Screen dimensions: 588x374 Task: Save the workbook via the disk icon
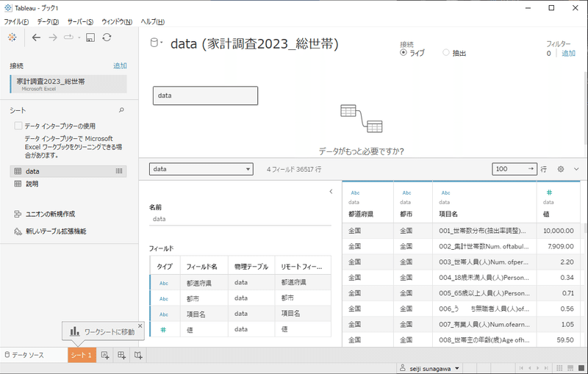pos(90,37)
